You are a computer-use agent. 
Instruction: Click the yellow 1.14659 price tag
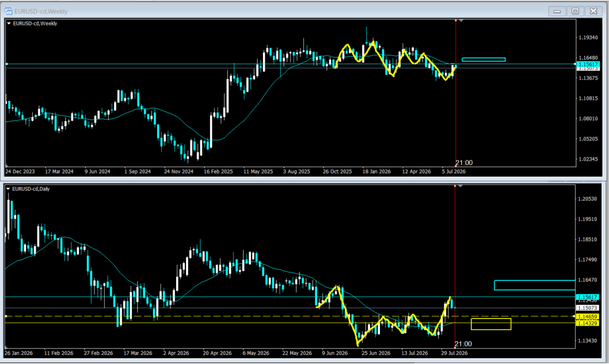click(587, 317)
